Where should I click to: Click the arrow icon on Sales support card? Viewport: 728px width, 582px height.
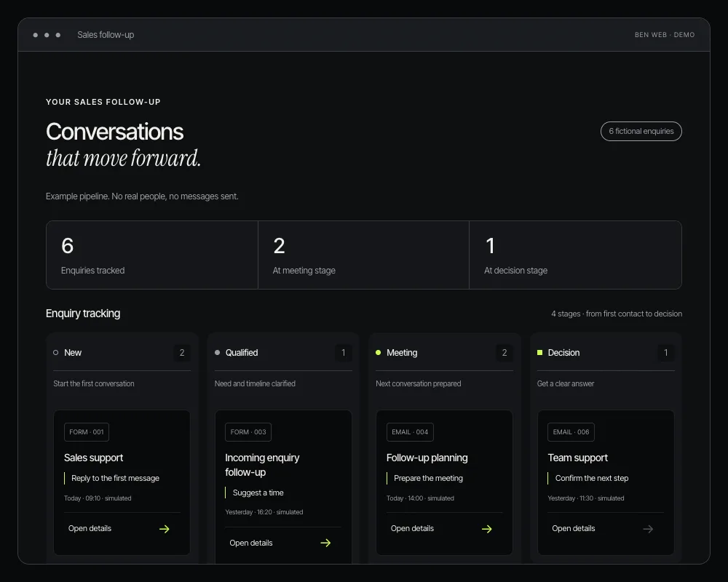pyautogui.click(x=165, y=529)
